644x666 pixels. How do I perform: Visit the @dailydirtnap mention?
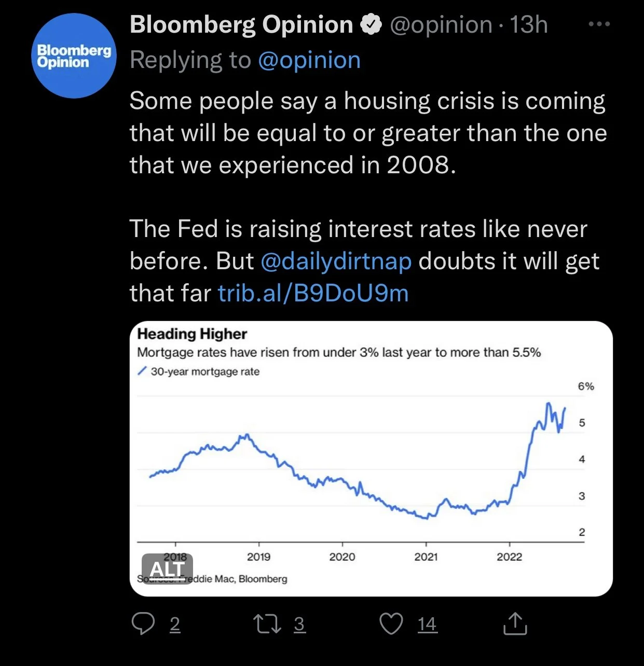tap(336, 261)
